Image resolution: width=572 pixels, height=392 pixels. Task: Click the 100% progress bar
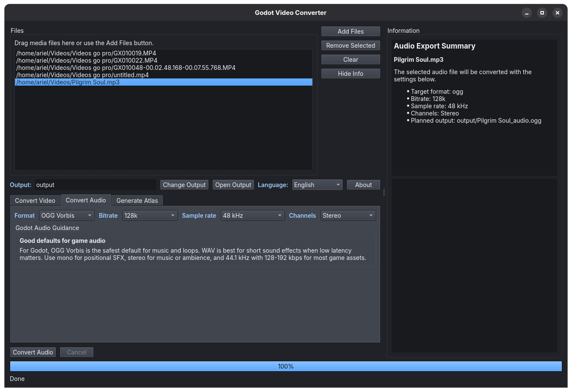[286, 366]
